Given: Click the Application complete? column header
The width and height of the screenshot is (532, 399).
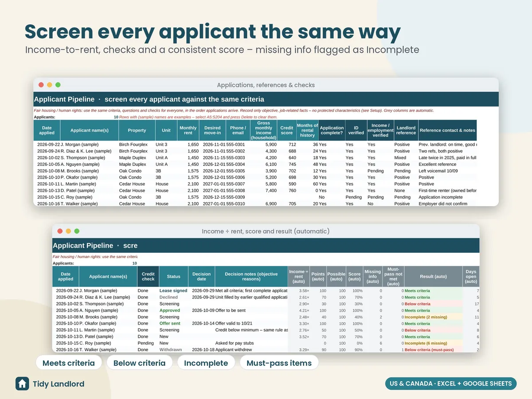Looking at the screenshot, I should point(332,130).
